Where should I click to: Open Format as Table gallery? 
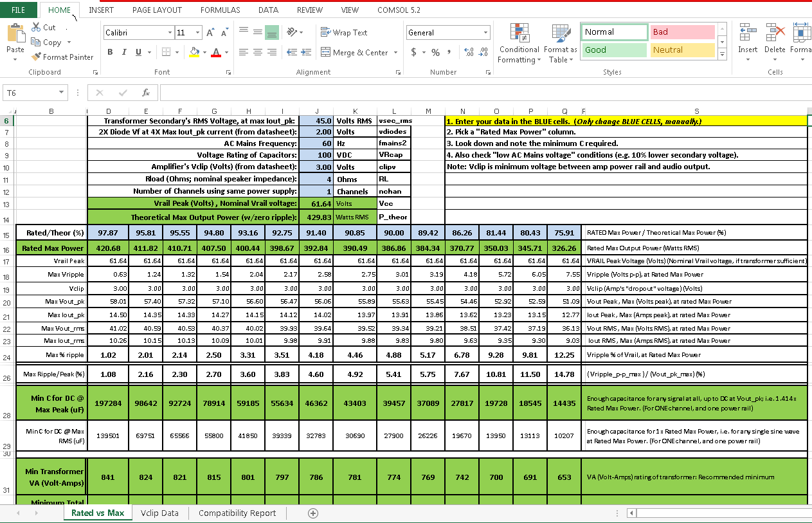point(560,44)
